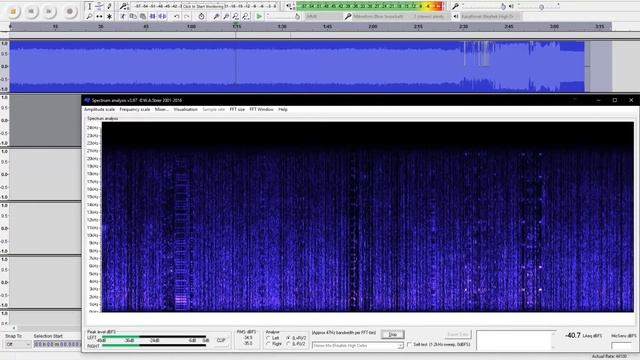Click the Trim audio icon
This screenshot has height=360, width=640.
click(152, 16)
